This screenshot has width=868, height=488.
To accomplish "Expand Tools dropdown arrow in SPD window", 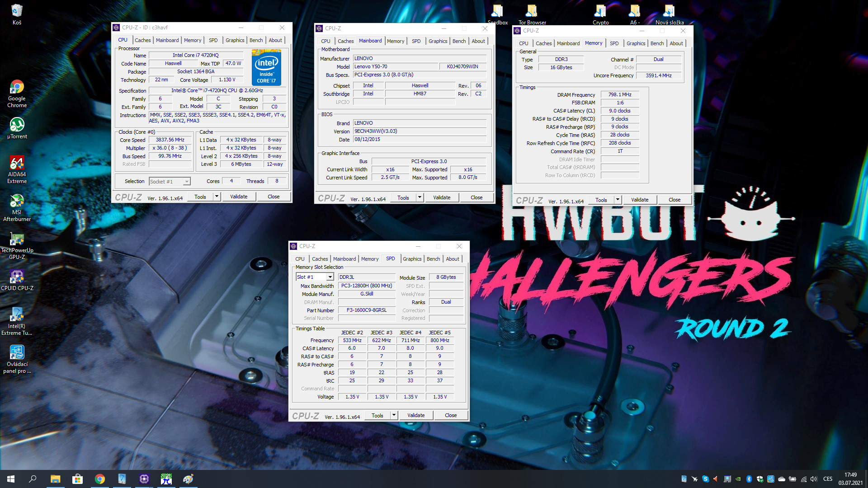I will click(394, 415).
